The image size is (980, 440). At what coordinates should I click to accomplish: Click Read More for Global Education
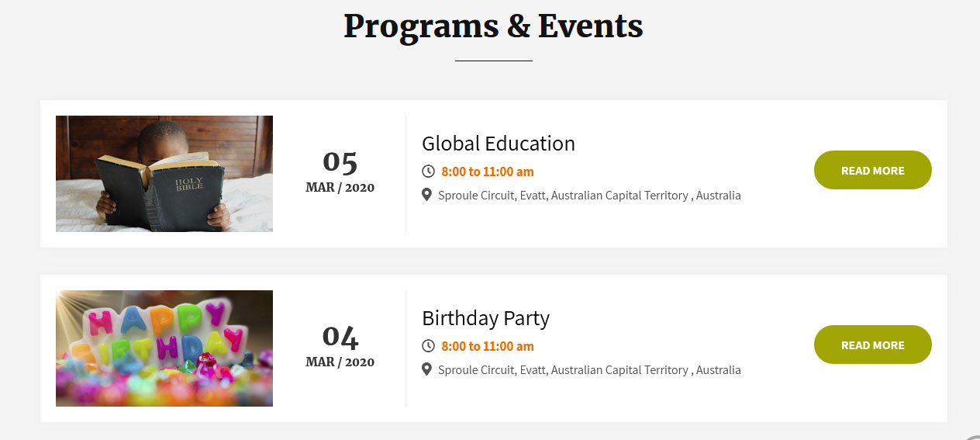(873, 170)
